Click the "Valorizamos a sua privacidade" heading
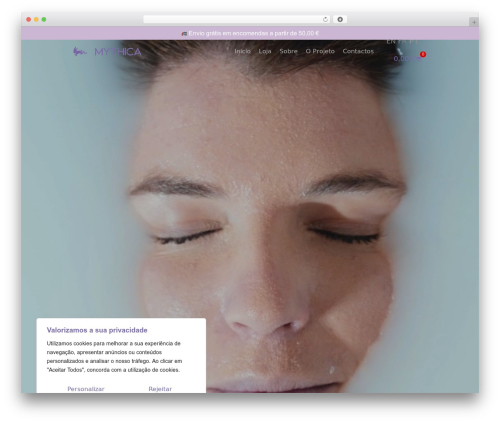This screenshot has height=423, width=500. pos(97,330)
